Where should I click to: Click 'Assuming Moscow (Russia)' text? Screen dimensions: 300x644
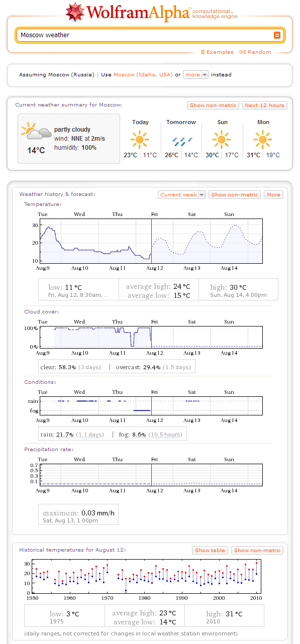[x=56, y=75]
